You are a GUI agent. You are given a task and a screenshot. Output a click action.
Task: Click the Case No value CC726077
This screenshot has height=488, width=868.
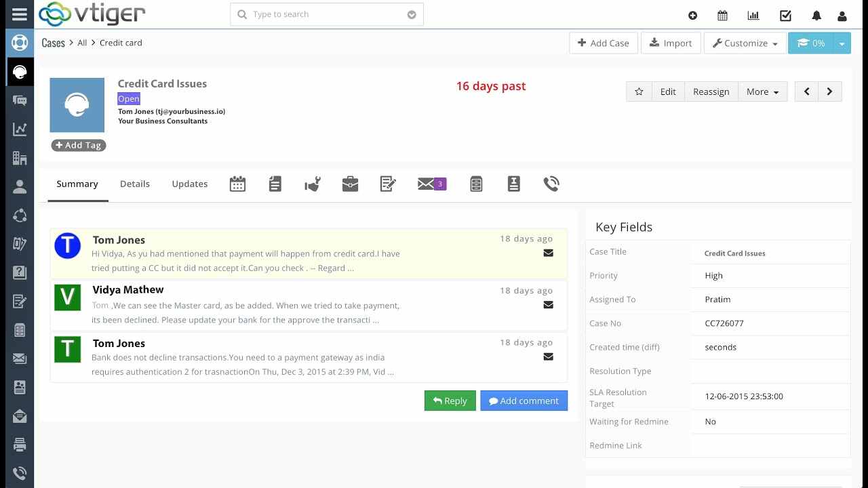tap(724, 323)
